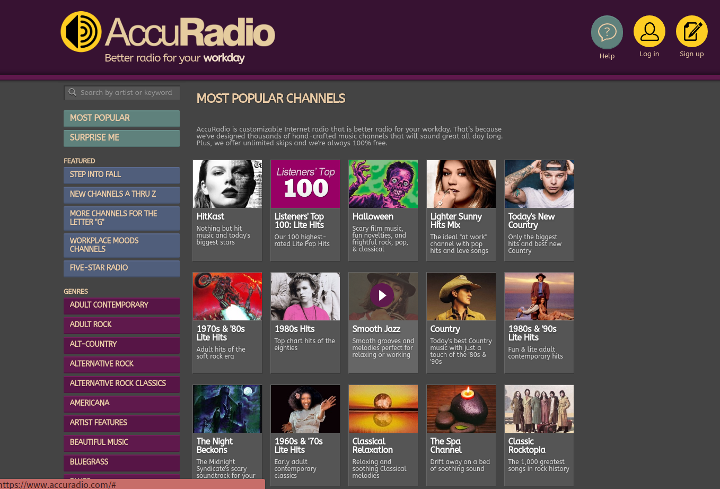Choose the Alternative Rock genre
The width and height of the screenshot is (720, 489).
click(122, 364)
